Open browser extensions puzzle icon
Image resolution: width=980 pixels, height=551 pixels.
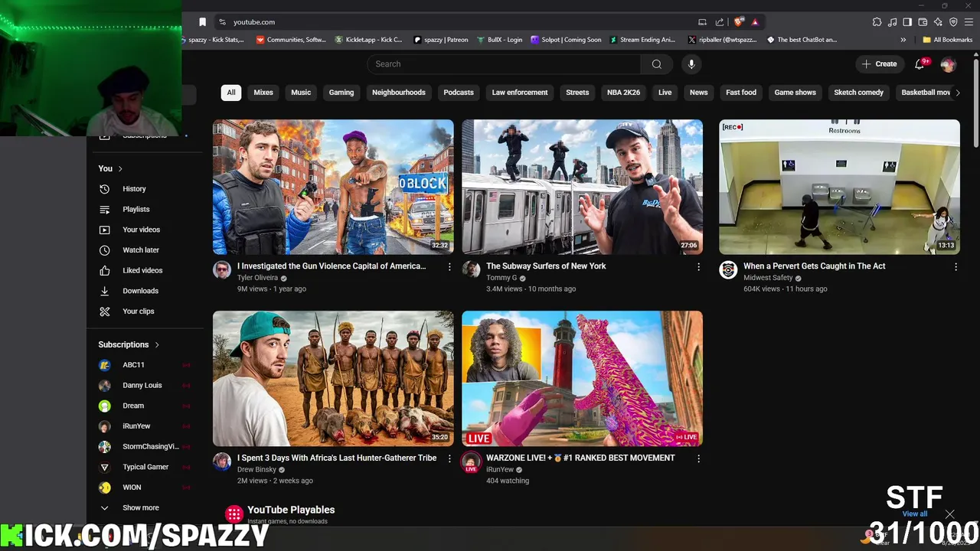pos(877,22)
